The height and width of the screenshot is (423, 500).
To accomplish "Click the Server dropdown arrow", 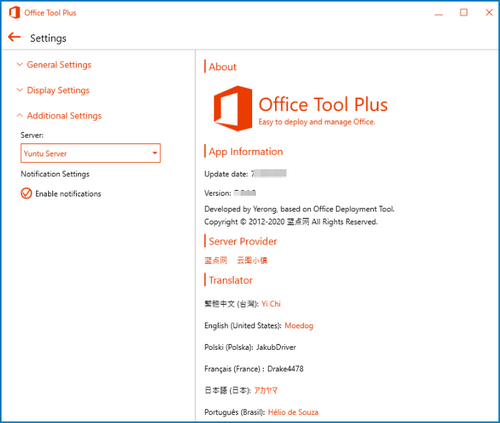I will (x=155, y=153).
